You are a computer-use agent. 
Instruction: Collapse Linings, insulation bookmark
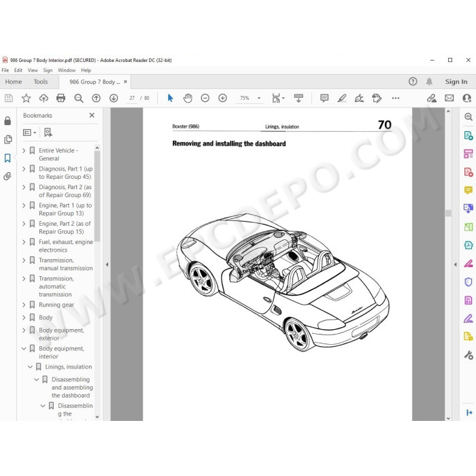(x=30, y=367)
